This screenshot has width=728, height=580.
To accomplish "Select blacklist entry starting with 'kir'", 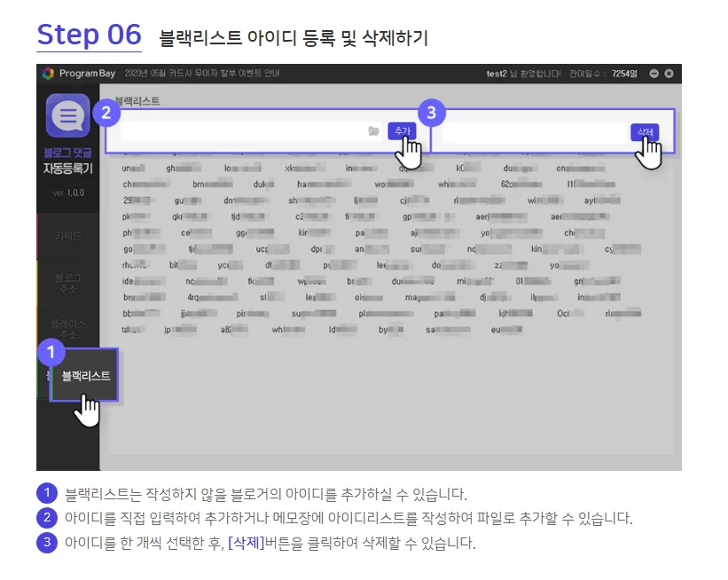I will click(314, 233).
